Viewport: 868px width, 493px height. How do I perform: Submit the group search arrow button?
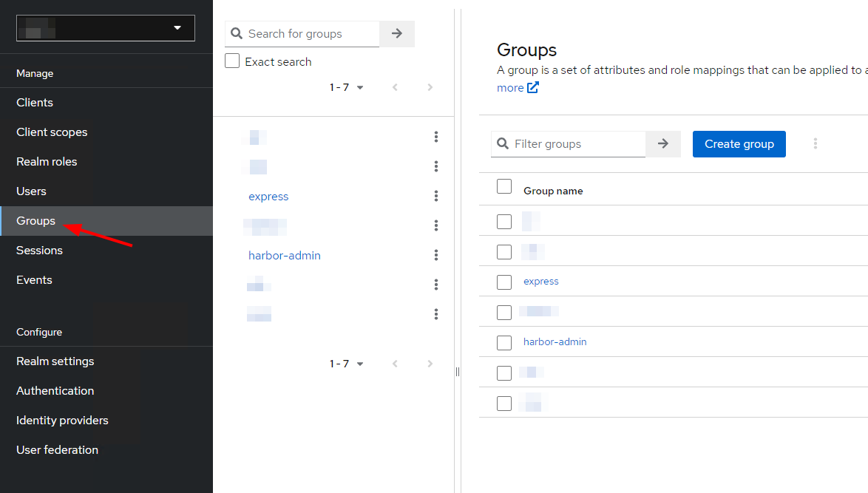coord(397,34)
